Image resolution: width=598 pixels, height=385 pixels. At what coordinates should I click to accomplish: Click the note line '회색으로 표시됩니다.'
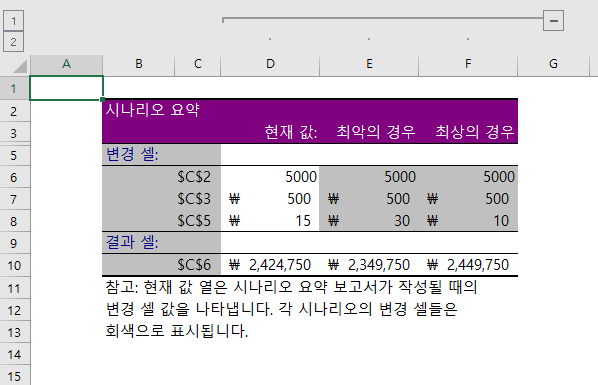point(177,331)
